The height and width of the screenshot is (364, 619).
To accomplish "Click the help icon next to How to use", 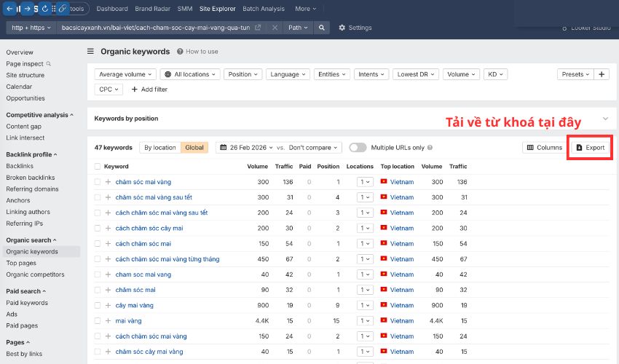I will click(x=180, y=52).
